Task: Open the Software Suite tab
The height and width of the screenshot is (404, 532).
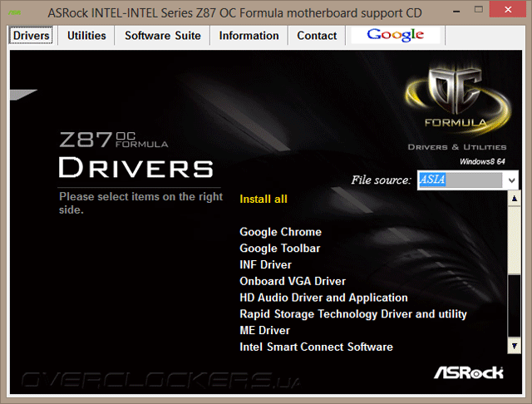Action: tap(163, 35)
